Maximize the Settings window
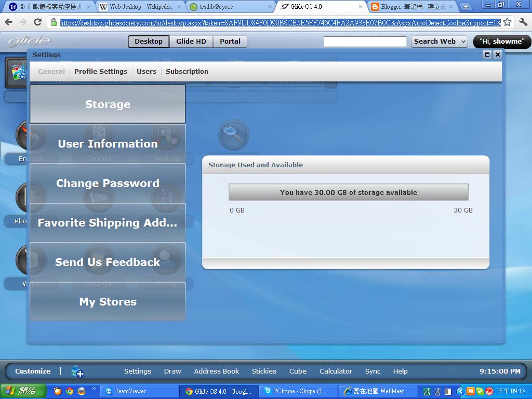532x399 pixels. [487, 55]
